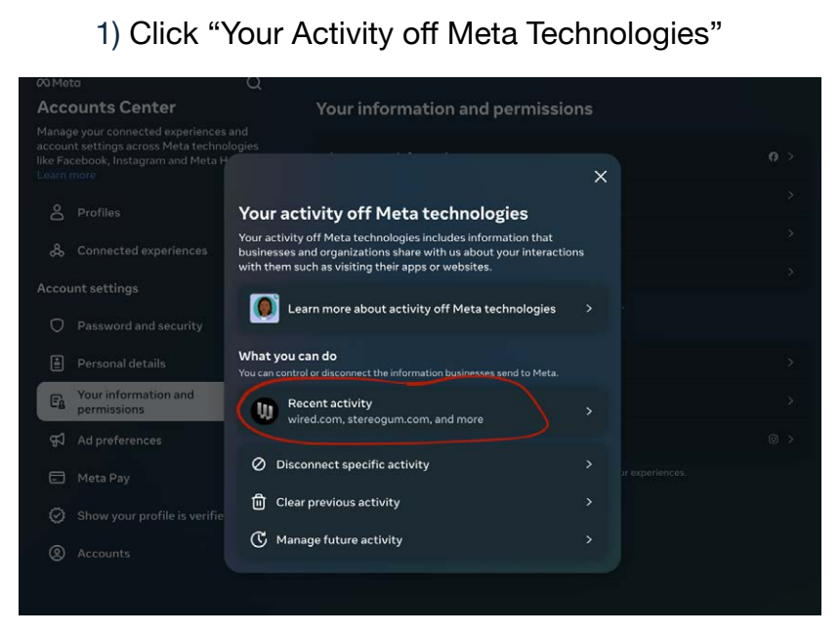Screen dimensions: 840x634
Task: Click the Meta Pay card icon
Action: 57,478
